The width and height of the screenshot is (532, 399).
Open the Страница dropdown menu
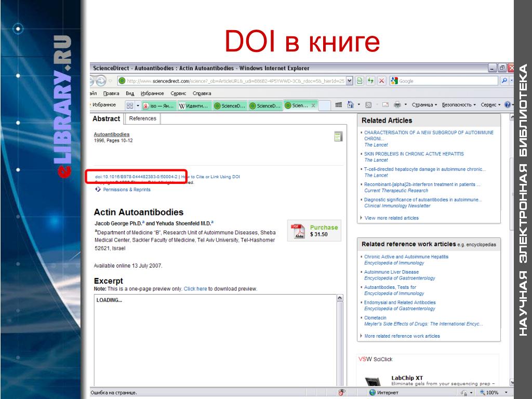(424, 105)
